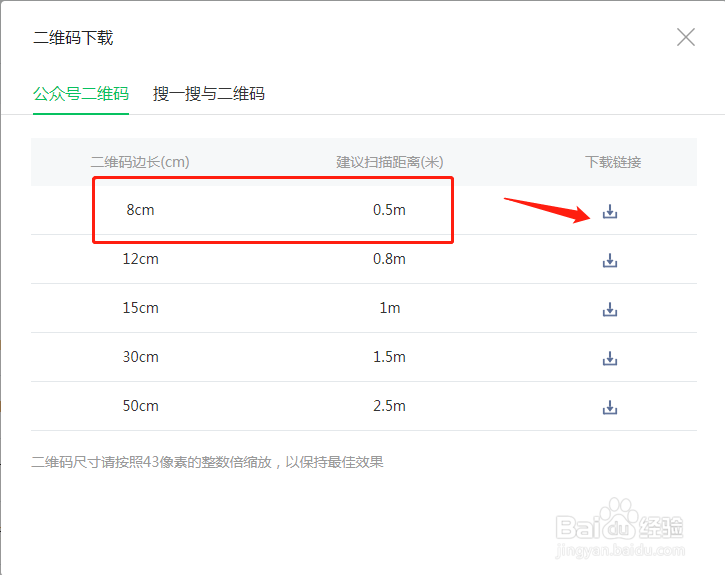Screen dimensions: 725x575
Task: Click the 0.5m scan distance value
Action: pyautogui.click(x=389, y=210)
